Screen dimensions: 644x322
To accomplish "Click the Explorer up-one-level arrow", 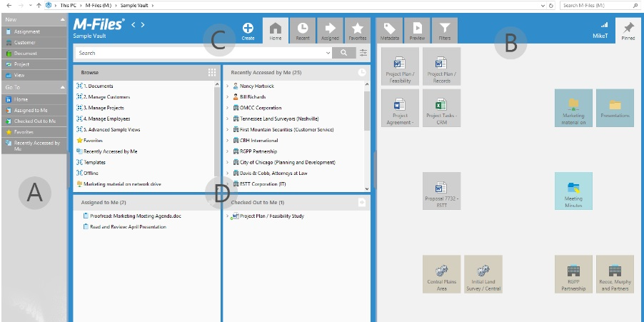I will 39,5.
